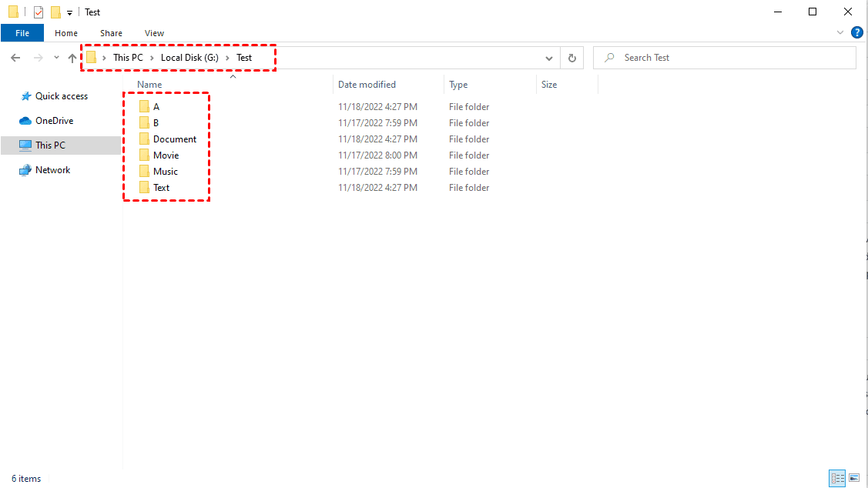Screen dimensions: 868x488
Task: Switch to large thumbnails view in status bar
Action: 854,478
